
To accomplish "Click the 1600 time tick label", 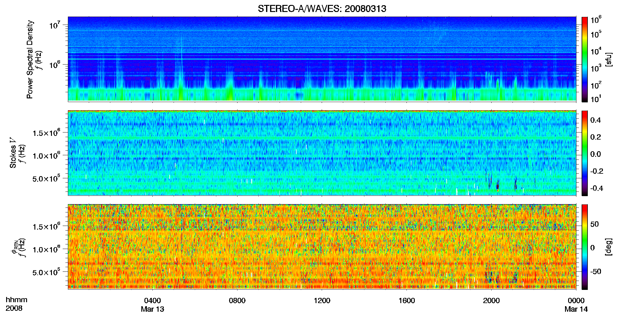I will pos(407,301).
